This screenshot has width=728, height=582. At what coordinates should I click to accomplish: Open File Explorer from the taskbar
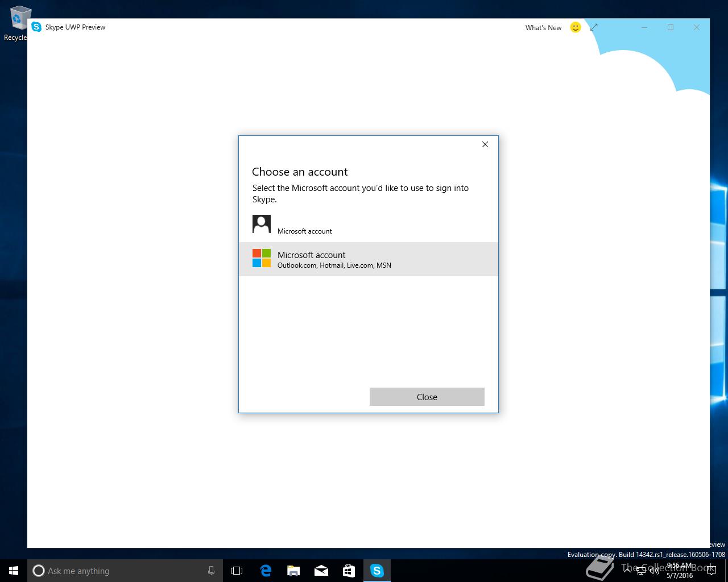pos(293,571)
